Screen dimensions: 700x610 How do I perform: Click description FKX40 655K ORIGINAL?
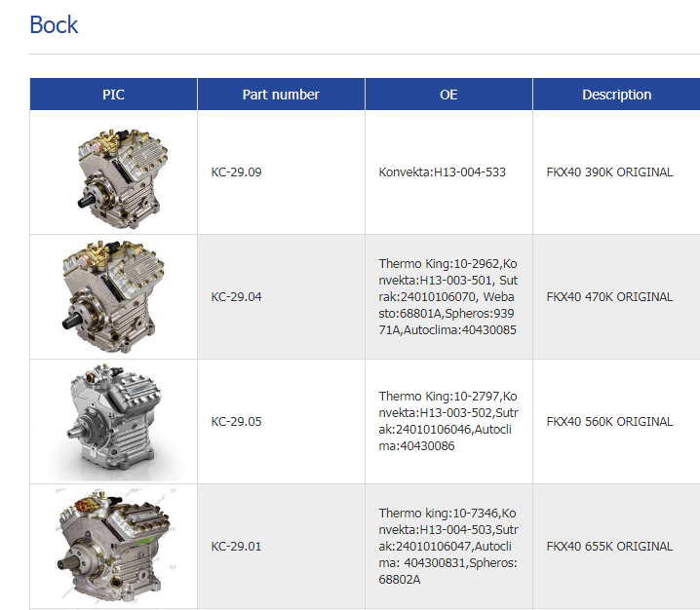tap(609, 547)
